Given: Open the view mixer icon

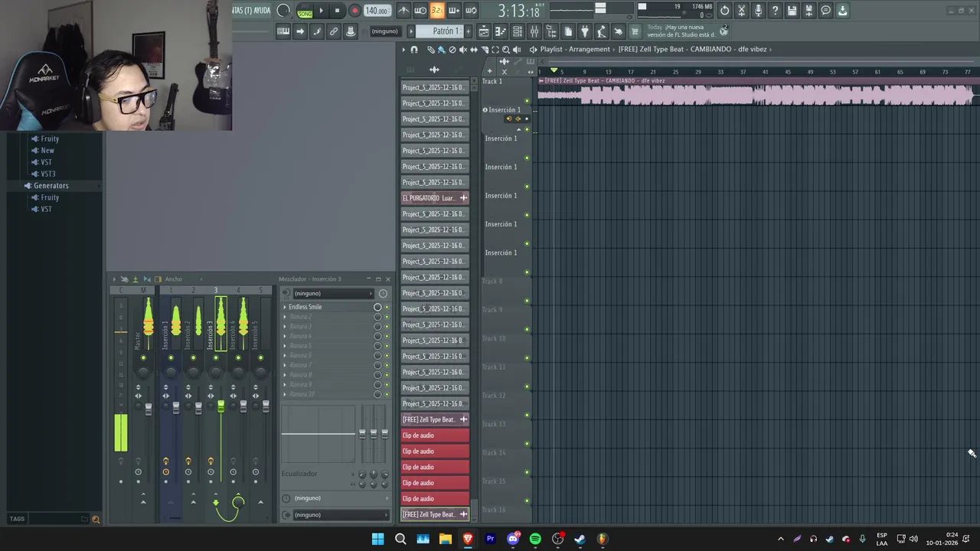Looking at the screenshot, I should click(534, 31).
